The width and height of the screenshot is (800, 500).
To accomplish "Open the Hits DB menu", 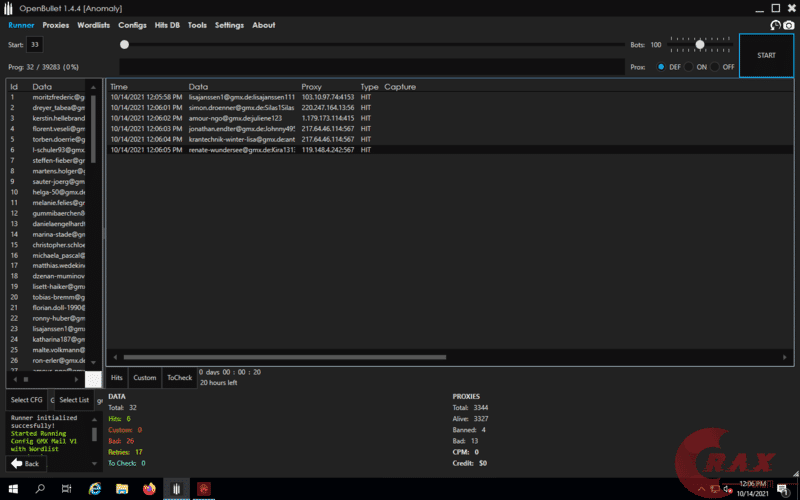I will [167, 25].
